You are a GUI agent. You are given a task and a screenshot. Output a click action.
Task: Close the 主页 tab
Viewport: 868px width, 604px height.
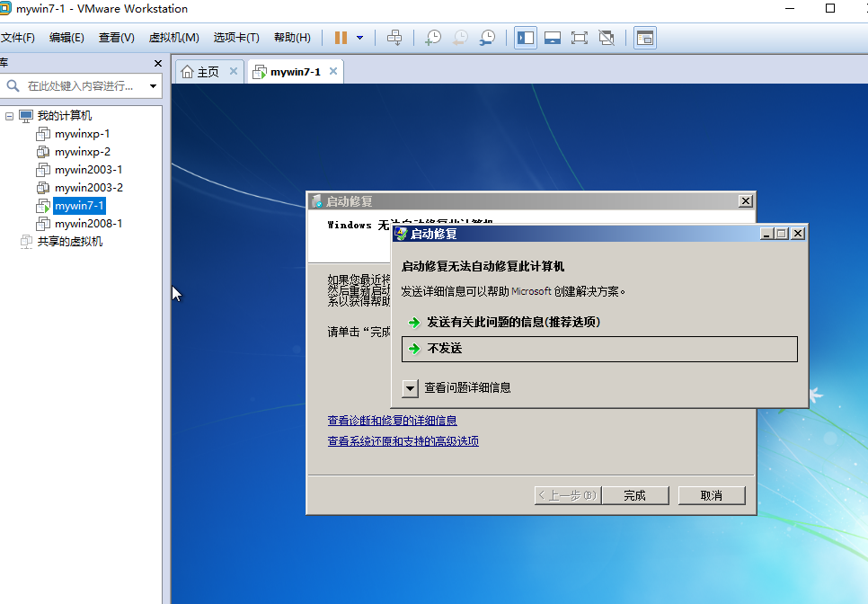(x=234, y=71)
